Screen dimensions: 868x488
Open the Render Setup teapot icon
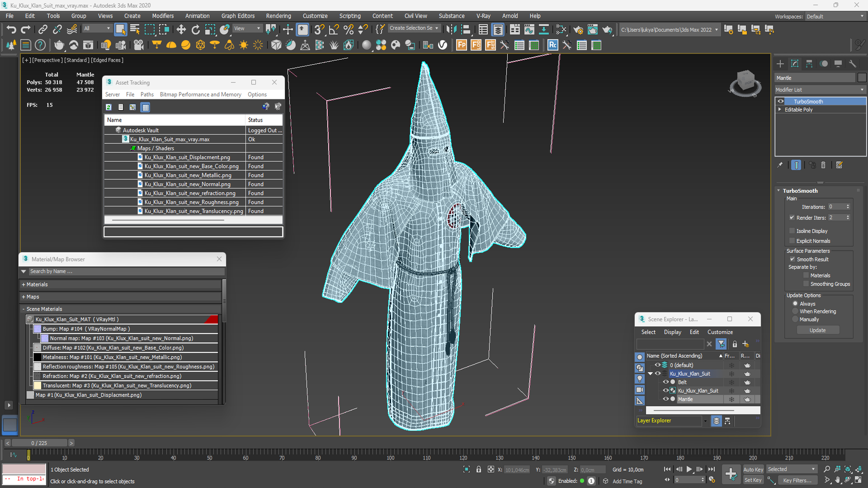tap(578, 30)
